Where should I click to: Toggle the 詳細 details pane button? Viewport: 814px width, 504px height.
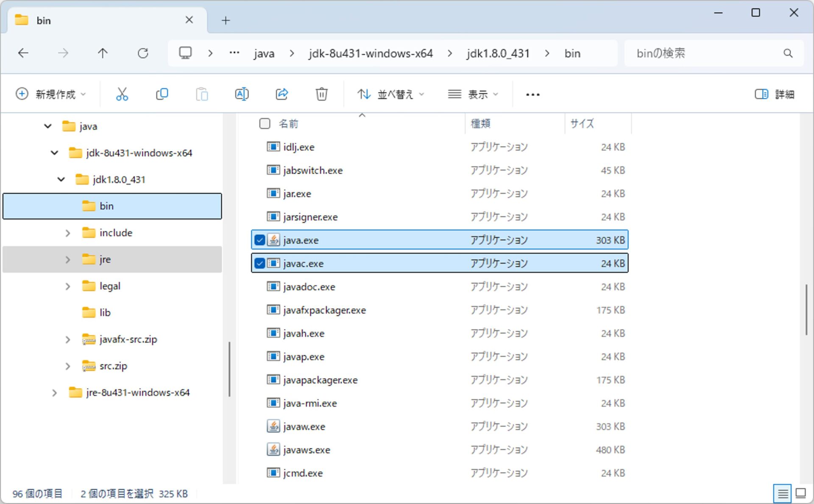775,94
